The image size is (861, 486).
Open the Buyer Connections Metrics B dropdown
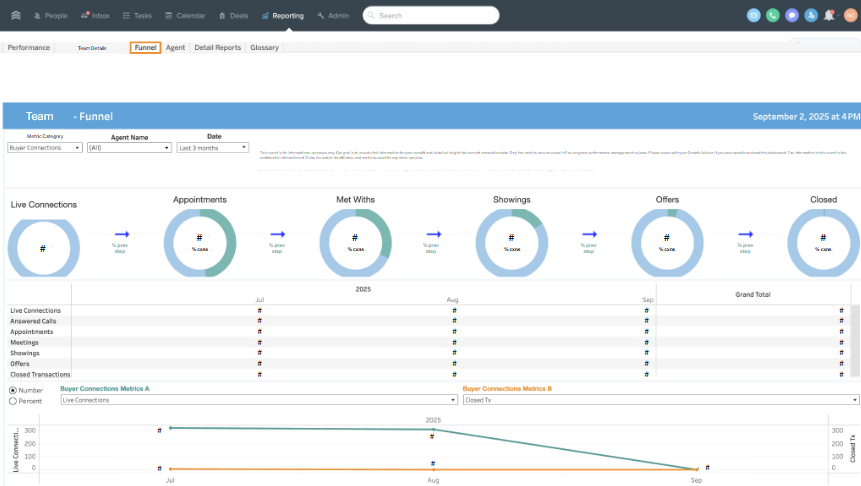tap(660, 400)
